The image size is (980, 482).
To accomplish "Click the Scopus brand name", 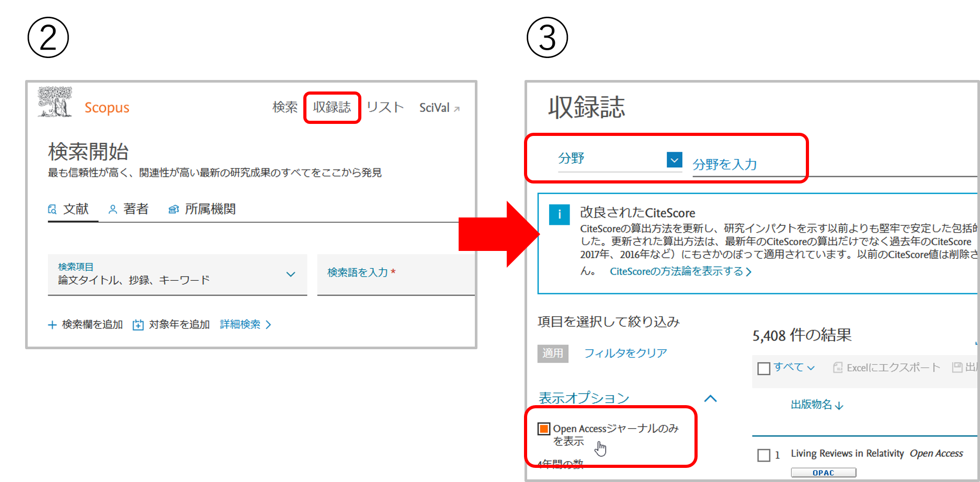I will tap(107, 108).
